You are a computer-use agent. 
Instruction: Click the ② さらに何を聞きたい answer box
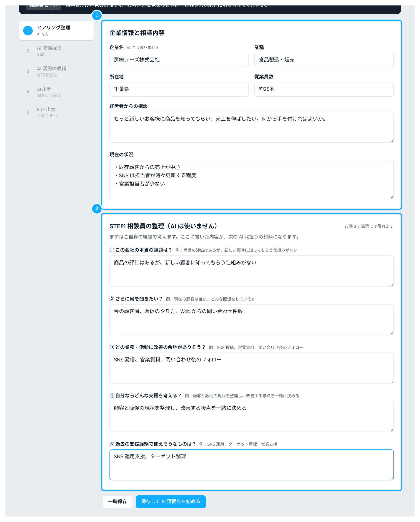[x=251, y=320]
